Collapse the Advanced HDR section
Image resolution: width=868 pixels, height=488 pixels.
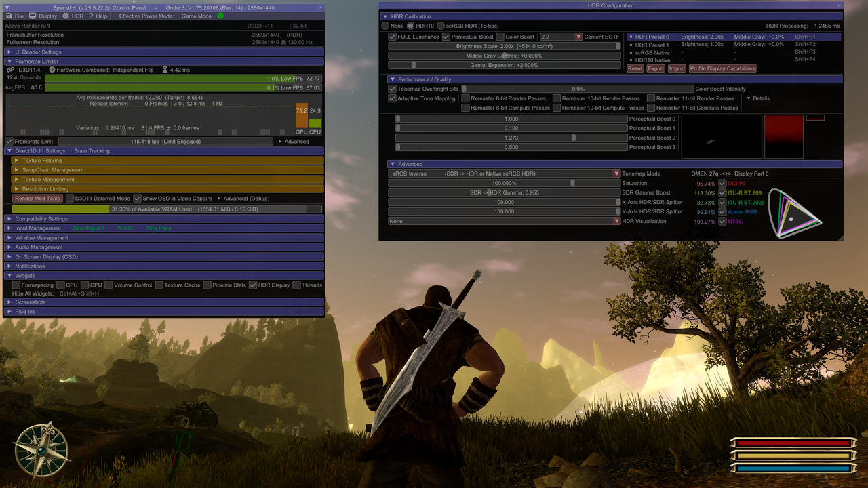615,164
